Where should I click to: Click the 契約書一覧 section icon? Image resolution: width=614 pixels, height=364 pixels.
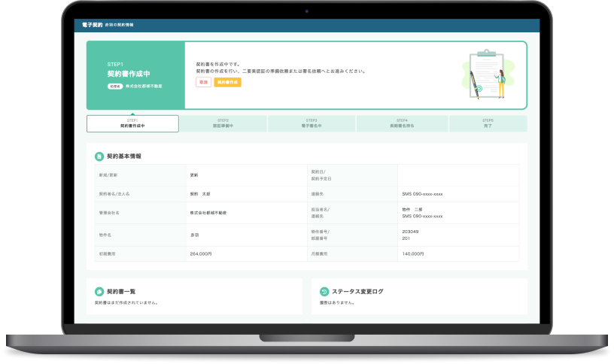point(99,292)
